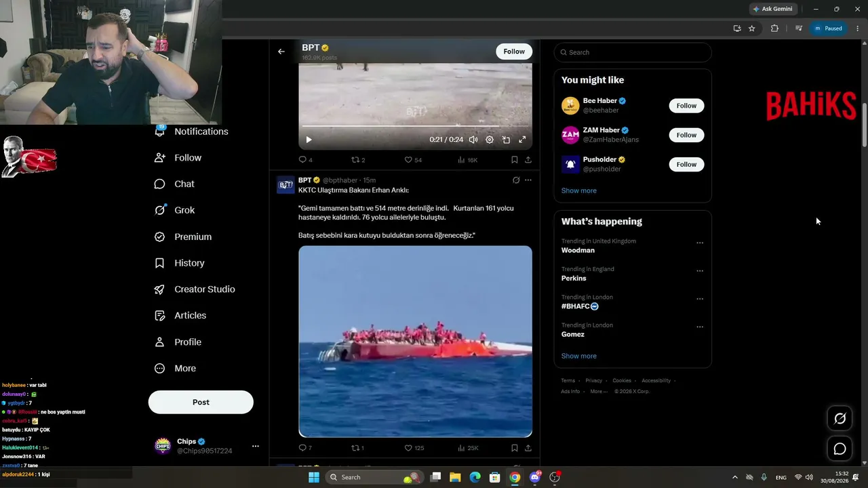Screen dimensions: 868x488
Task: Click the Ask Gemini button in Chrome
Action: pyautogui.click(x=772, y=9)
